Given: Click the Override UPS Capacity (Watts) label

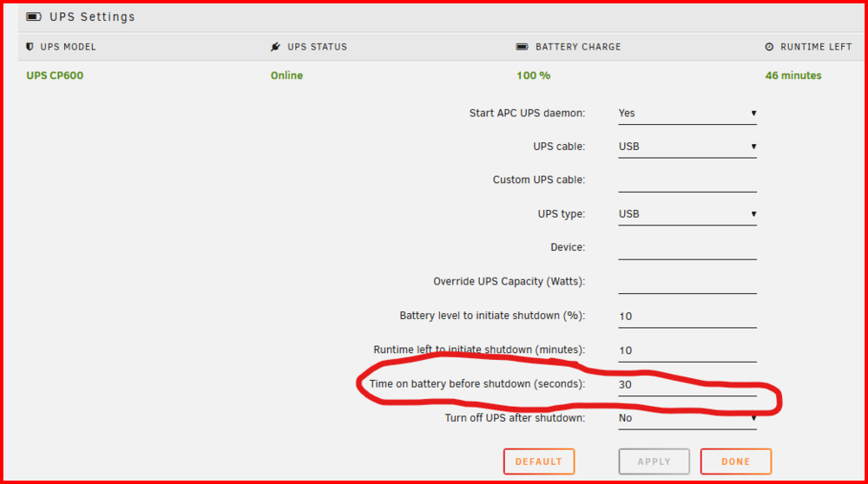Looking at the screenshot, I should (509, 282).
